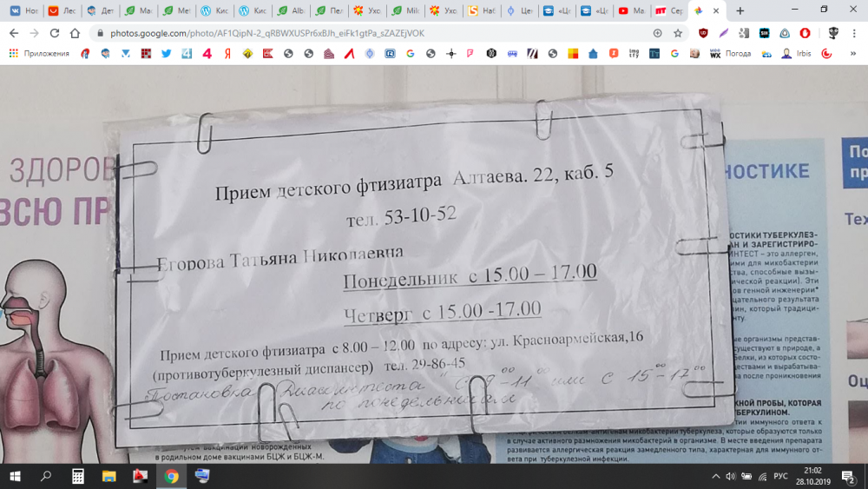
Task: Switch to the YouTube tab
Action: 631,10
